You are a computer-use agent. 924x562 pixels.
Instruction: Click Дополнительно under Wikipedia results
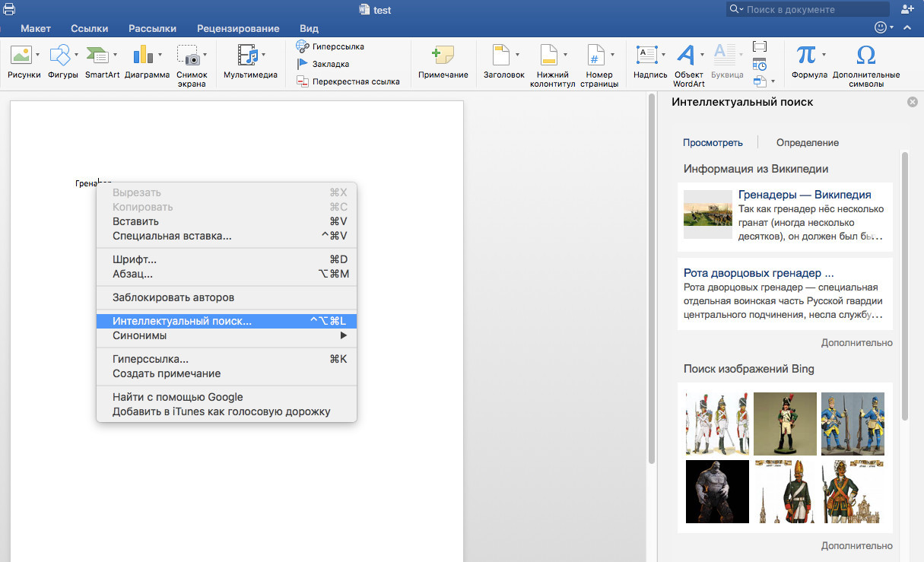point(856,342)
